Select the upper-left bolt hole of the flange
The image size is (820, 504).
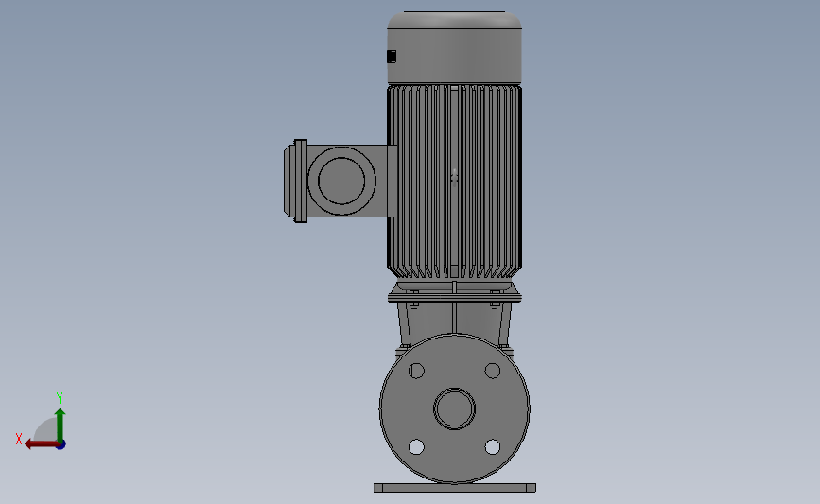point(416,371)
